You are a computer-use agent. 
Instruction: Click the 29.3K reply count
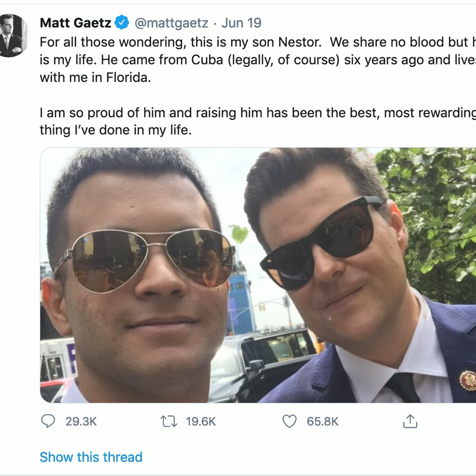click(x=81, y=422)
